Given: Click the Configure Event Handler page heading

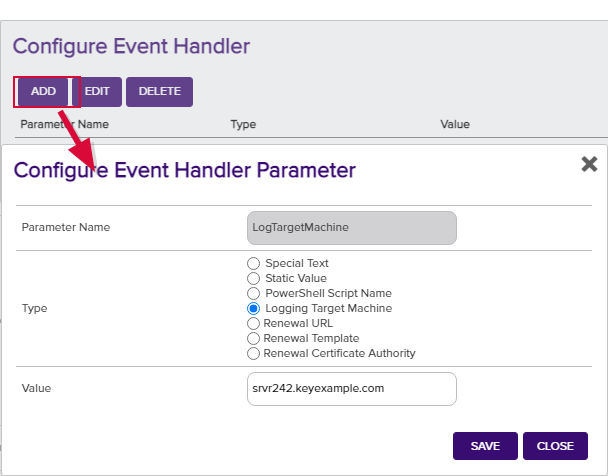Looking at the screenshot, I should tap(131, 46).
